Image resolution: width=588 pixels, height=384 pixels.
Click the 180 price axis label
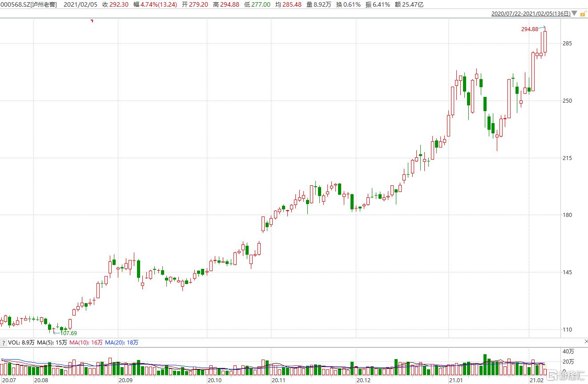567,215
